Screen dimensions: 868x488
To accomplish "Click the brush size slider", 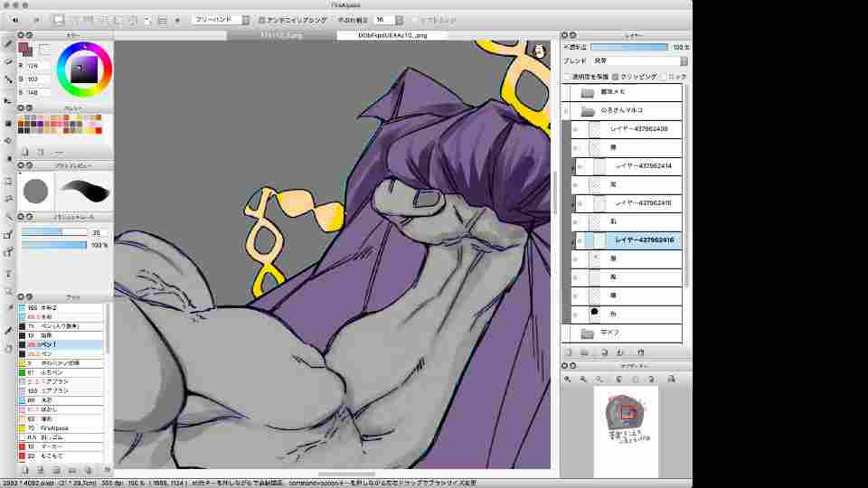I will coord(54,233).
